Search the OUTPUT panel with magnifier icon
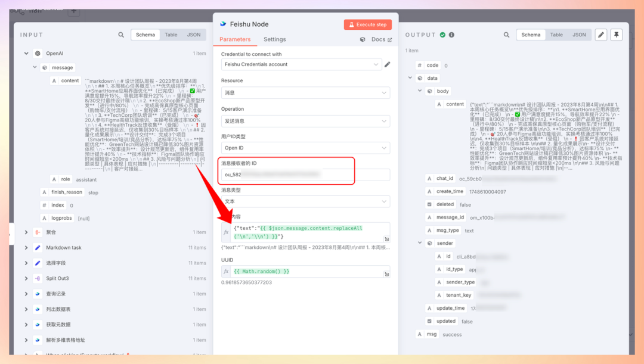Viewport: 644px width, 364px height. (506, 35)
